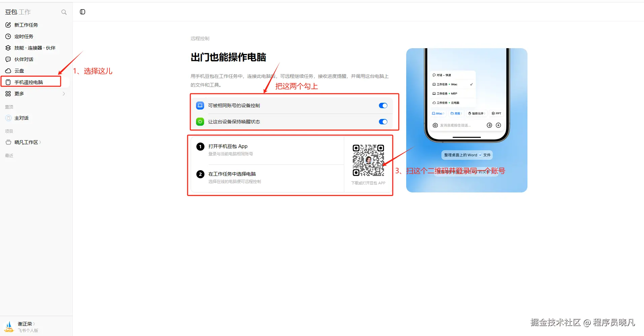Click the 主对话 avatar icon
The height and width of the screenshot is (336, 644).
coord(8,118)
